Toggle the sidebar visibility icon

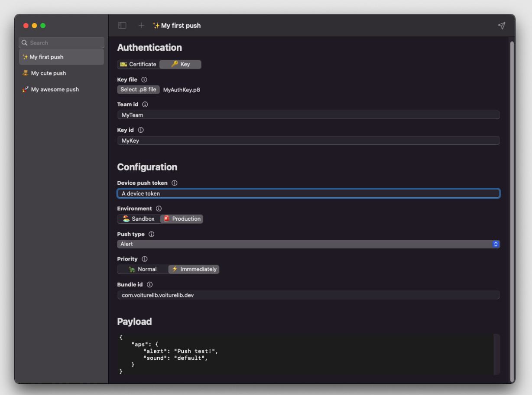pos(122,26)
